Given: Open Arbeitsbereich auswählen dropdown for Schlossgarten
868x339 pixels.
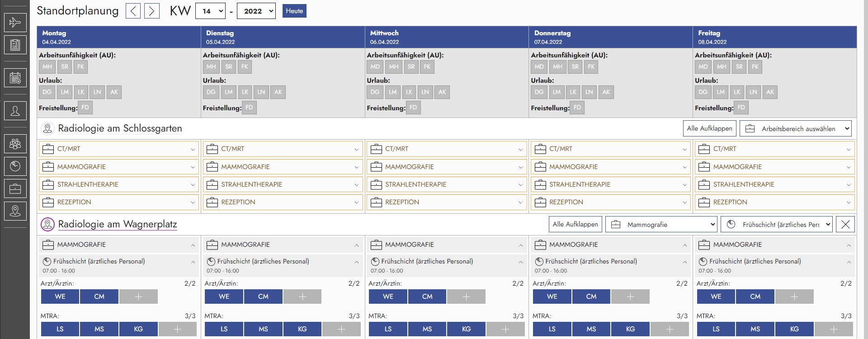Looking at the screenshot, I should tap(796, 129).
